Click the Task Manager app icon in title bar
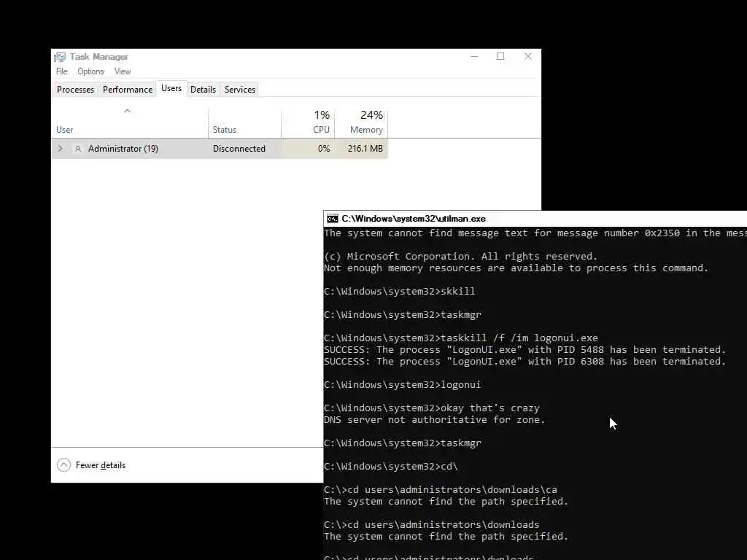Screen dimensions: 747x560 point(60,57)
